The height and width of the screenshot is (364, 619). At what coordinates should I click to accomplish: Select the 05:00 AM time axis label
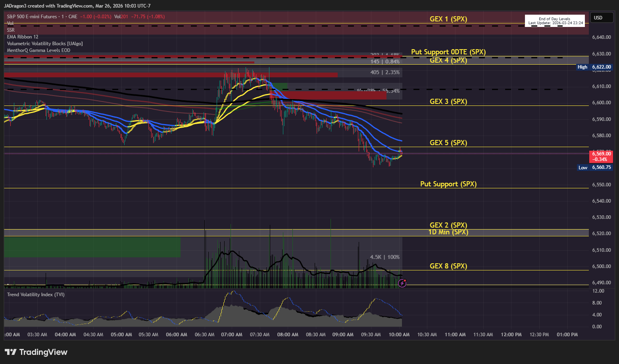click(121, 335)
